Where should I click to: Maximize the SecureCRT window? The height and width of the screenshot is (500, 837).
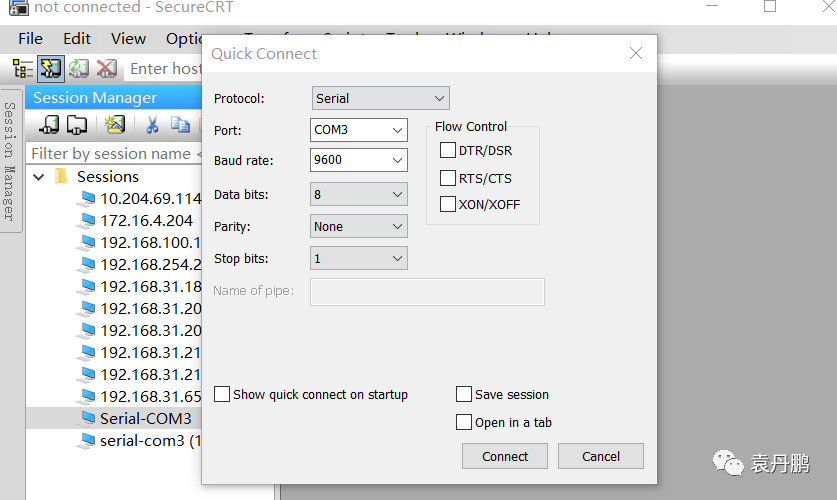coord(770,6)
